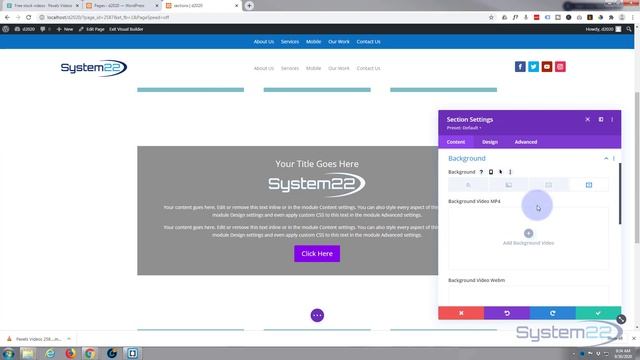Image resolution: width=640 pixels, height=360 pixels.
Task: Add a background video with plus icon
Action: (529, 233)
